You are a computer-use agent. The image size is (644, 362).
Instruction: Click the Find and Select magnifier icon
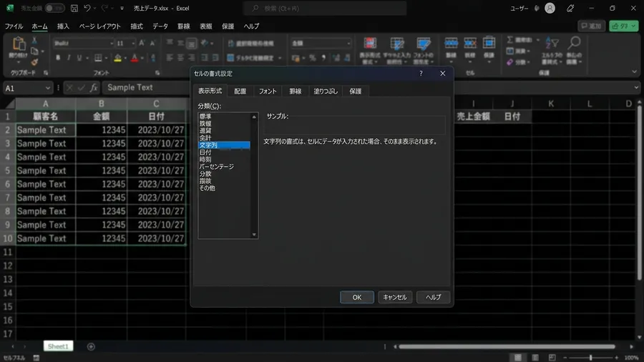point(574,43)
